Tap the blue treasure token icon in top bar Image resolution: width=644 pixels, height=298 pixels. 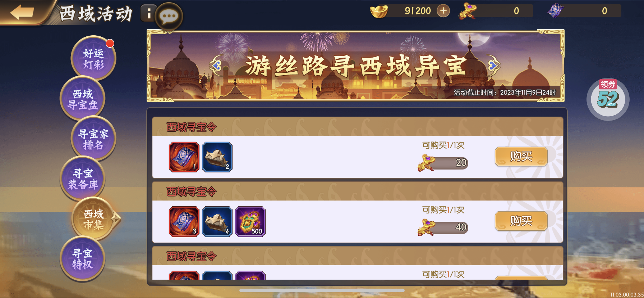[555, 11]
